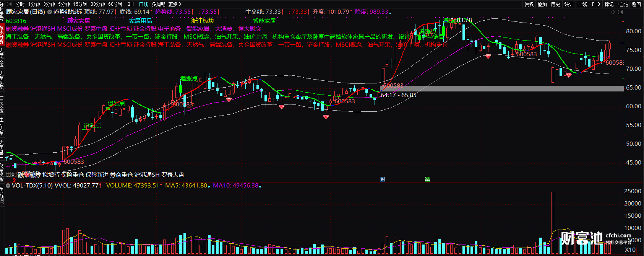Screen dimensions: 644x256
Task: Click the MA10: 49456.38 readout
Action: coord(237,186)
